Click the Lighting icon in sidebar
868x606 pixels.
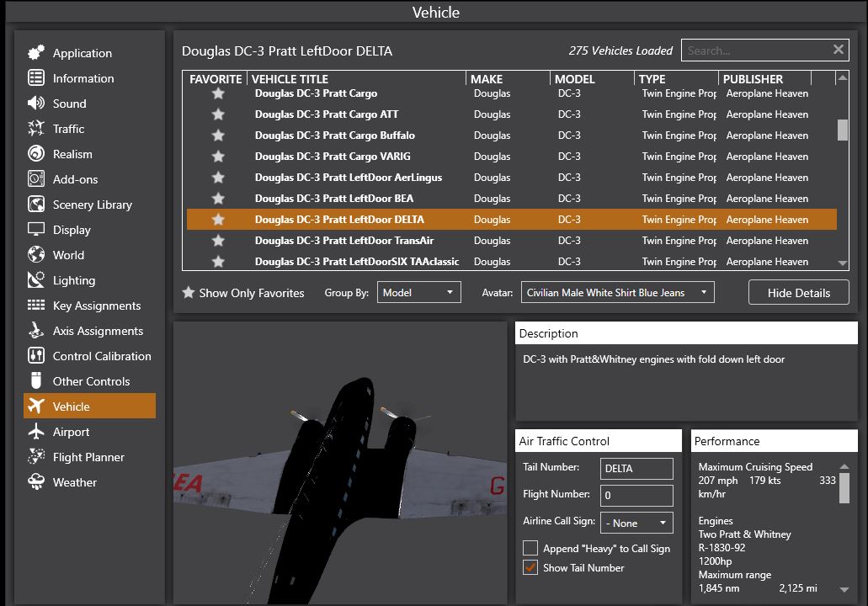tap(36, 280)
